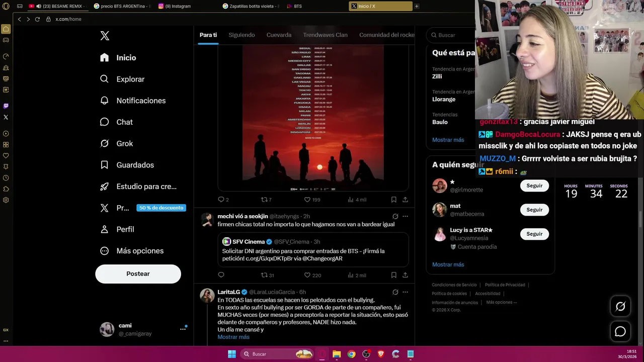Open Condiciones de Servicio link
This screenshot has width=644, height=362.
[x=454, y=285]
